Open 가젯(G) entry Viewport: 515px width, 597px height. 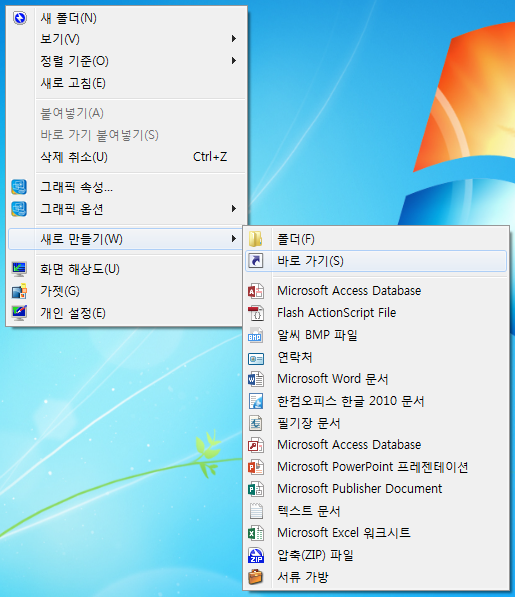pos(126,291)
